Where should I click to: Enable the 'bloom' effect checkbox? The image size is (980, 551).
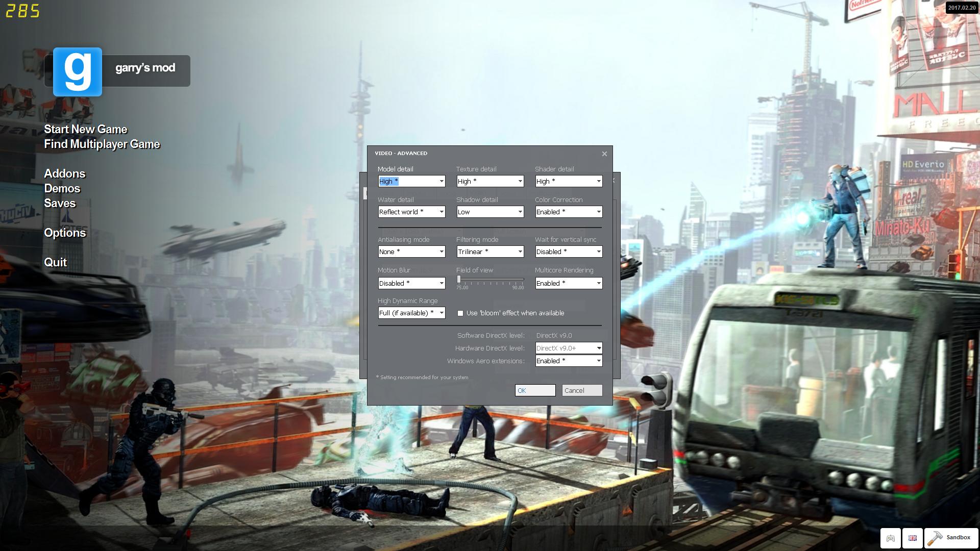tap(460, 313)
